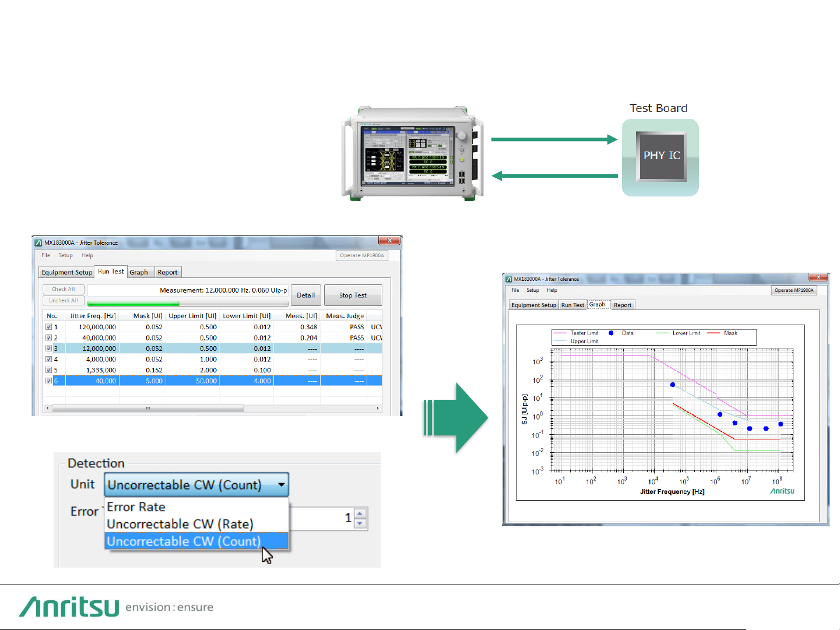Click measured value 0.348
Screen dimensions: 840x630
309,327
